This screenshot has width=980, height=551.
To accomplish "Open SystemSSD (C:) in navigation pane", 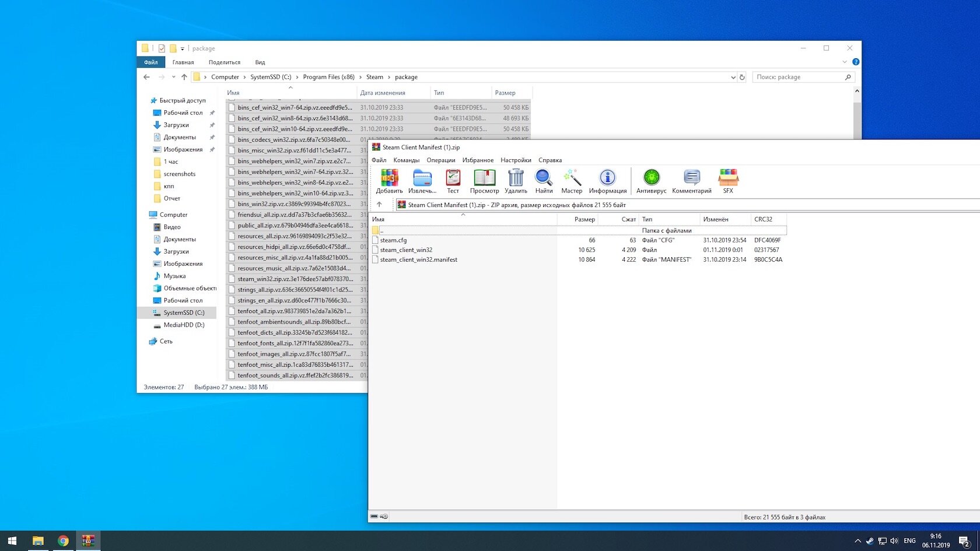I will click(x=184, y=313).
